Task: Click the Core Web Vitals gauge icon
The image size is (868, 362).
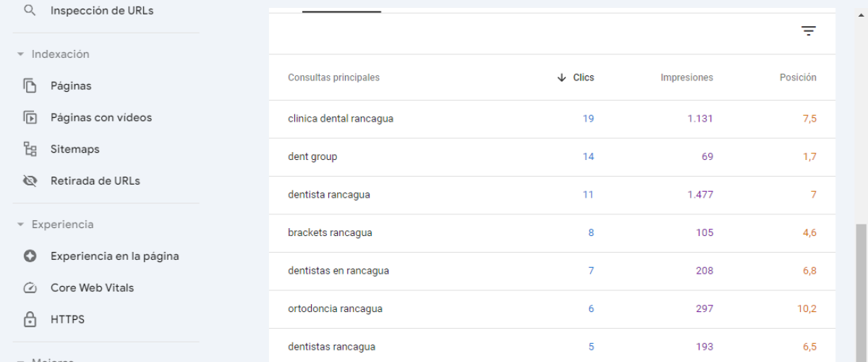Action: pos(30,287)
